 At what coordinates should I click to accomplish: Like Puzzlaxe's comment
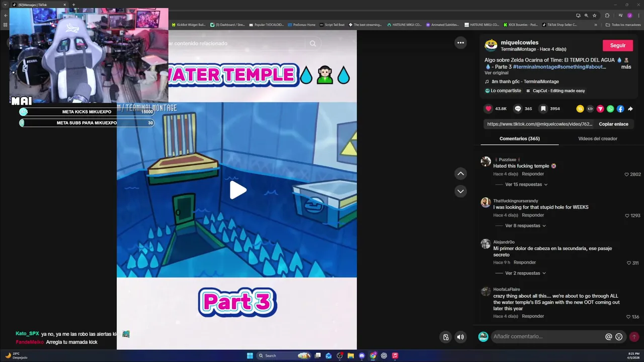(627, 174)
